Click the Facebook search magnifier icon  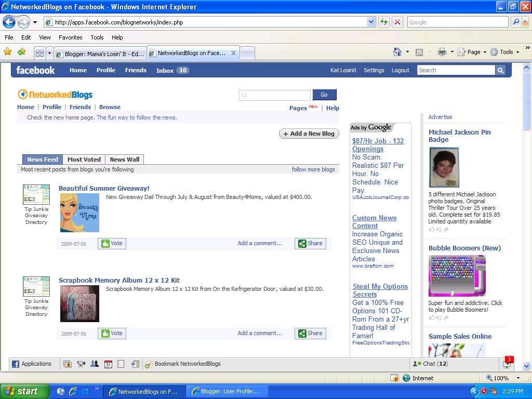(500, 70)
